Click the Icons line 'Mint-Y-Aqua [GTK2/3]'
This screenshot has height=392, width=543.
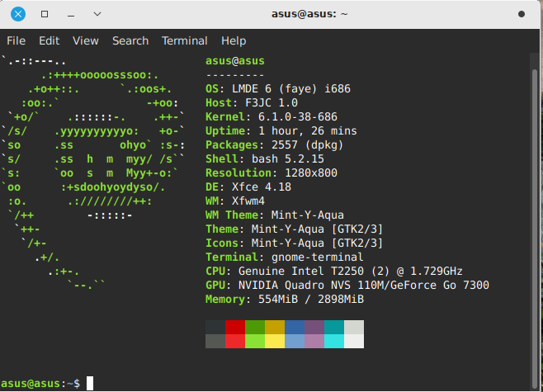point(317,243)
